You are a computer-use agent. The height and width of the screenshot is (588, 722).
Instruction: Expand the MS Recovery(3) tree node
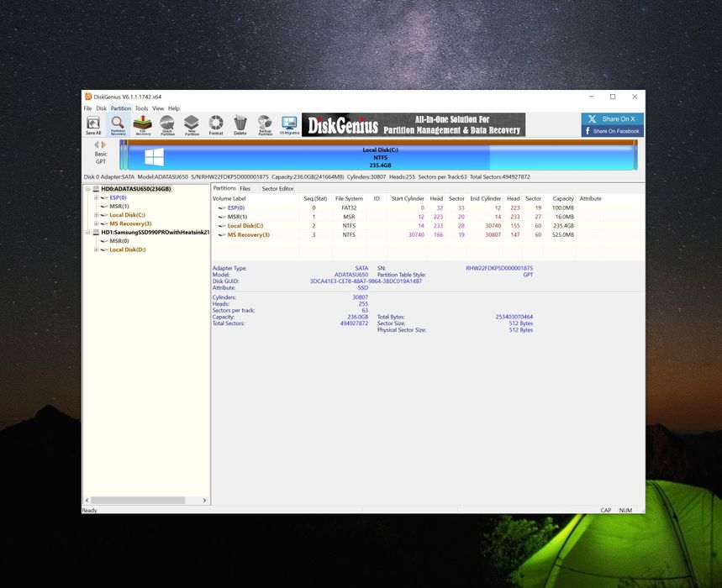click(x=96, y=223)
